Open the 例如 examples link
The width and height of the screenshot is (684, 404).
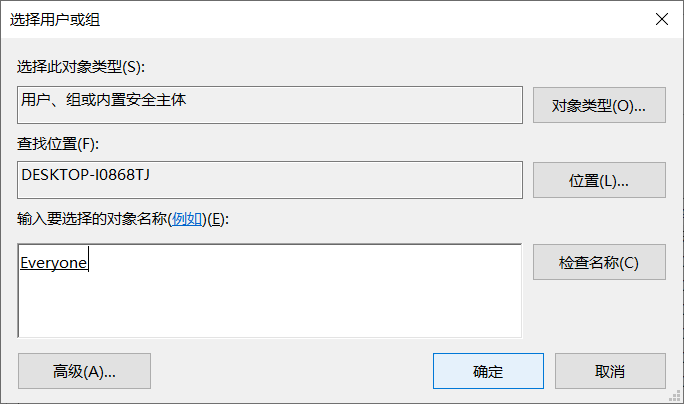coord(187,220)
